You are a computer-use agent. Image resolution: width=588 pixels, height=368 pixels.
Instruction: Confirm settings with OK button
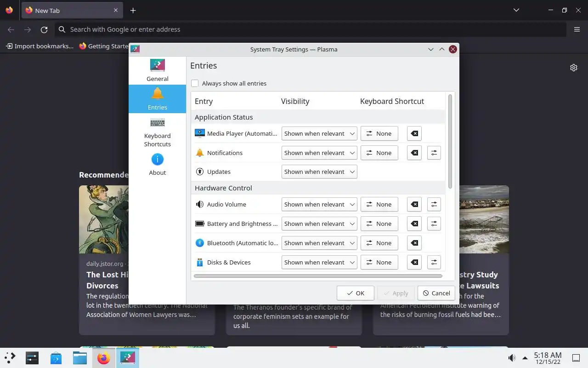coord(355,293)
